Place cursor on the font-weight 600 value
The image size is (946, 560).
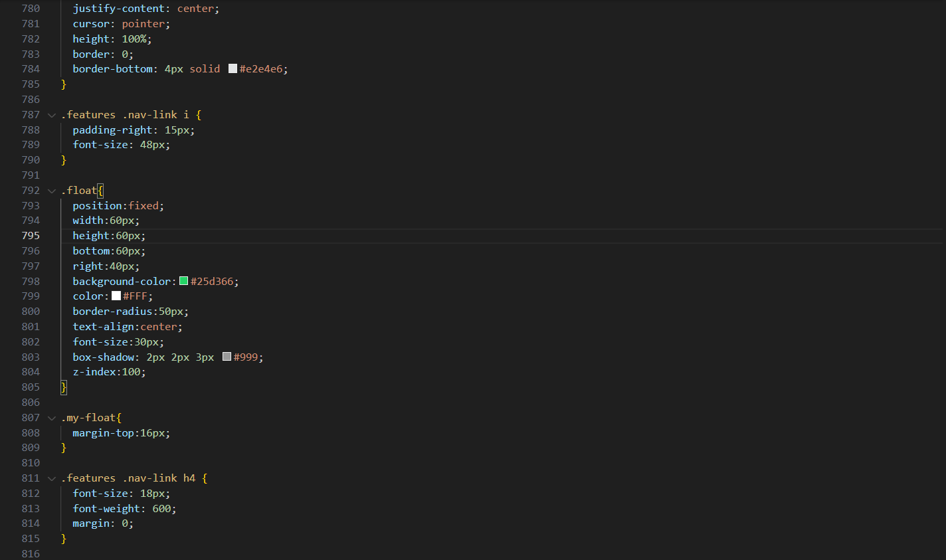pyautogui.click(x=161, y=509)
